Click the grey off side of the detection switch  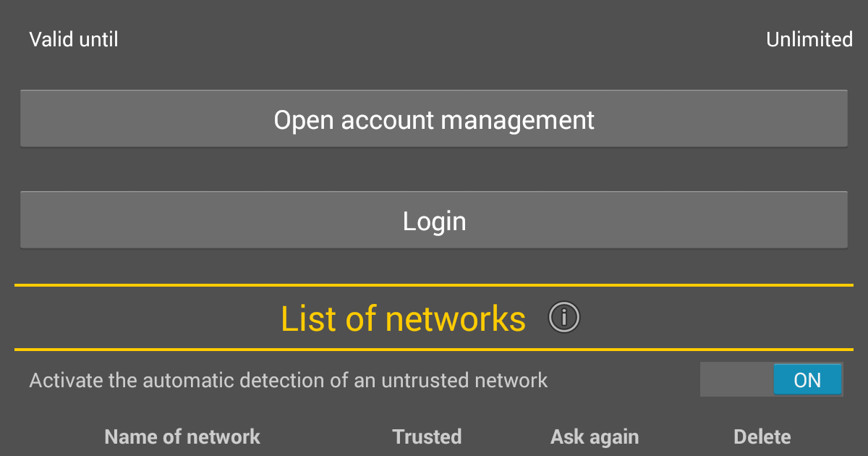coord(736,379)
